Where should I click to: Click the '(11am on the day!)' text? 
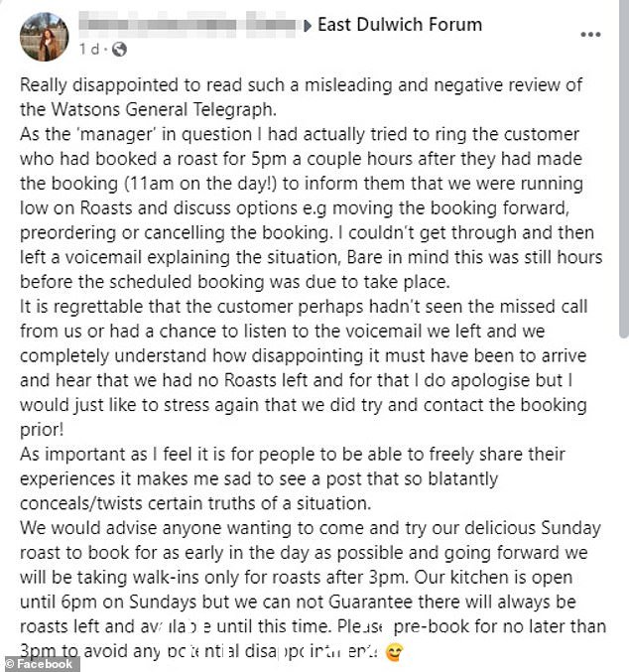200,184
